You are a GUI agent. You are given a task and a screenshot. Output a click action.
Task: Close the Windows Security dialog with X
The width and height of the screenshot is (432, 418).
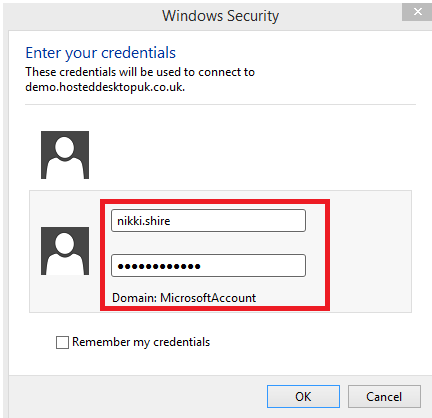pyautogui.click(x=417, y=12)
